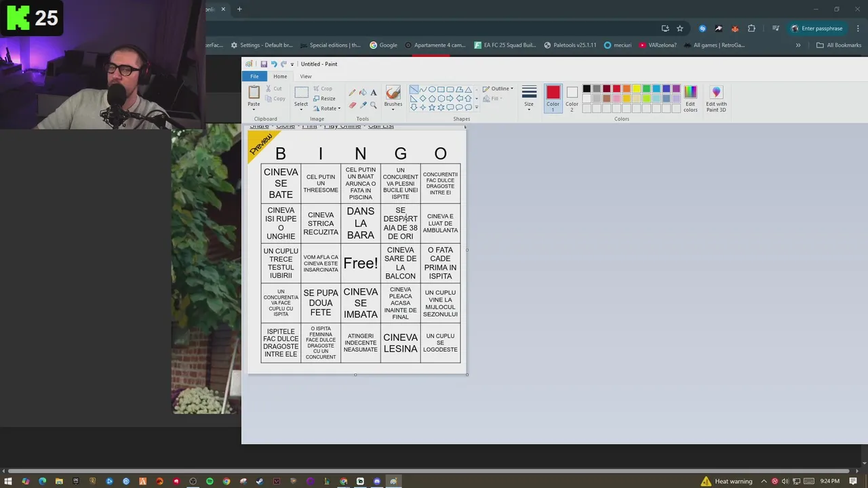Expand the Brushes dropdown arrow
868x488 pixels.
393,108
